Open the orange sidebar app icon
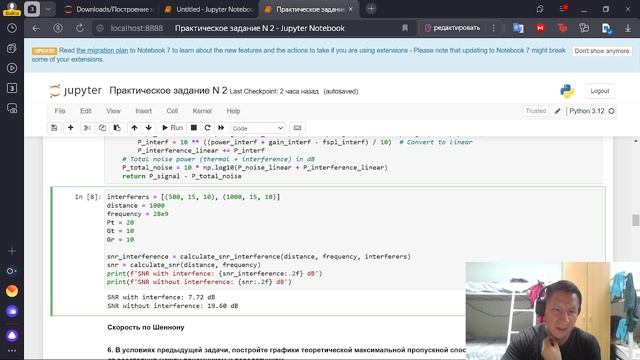 coord(12,291)
